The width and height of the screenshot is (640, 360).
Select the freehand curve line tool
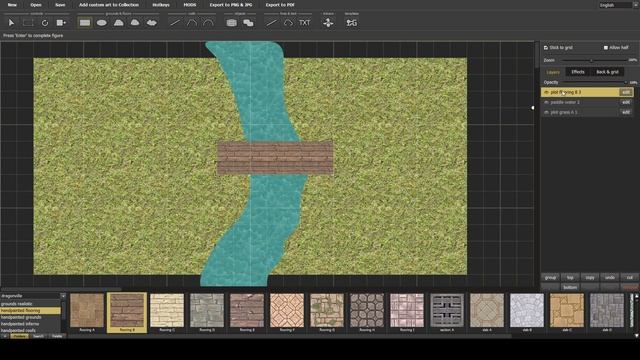coord(288,23)
